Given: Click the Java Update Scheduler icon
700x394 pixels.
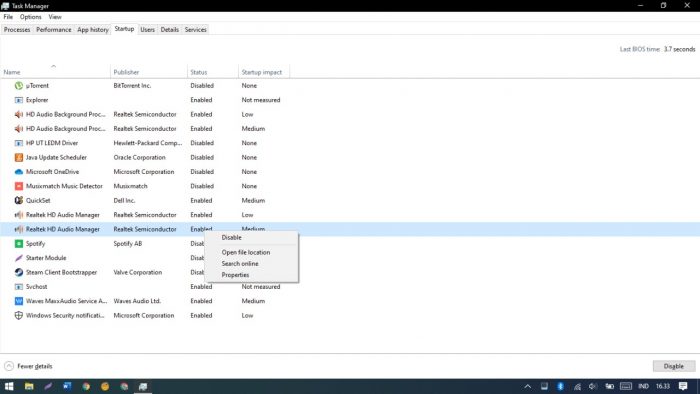Looking at the screenshot, I should pos(18,158).
